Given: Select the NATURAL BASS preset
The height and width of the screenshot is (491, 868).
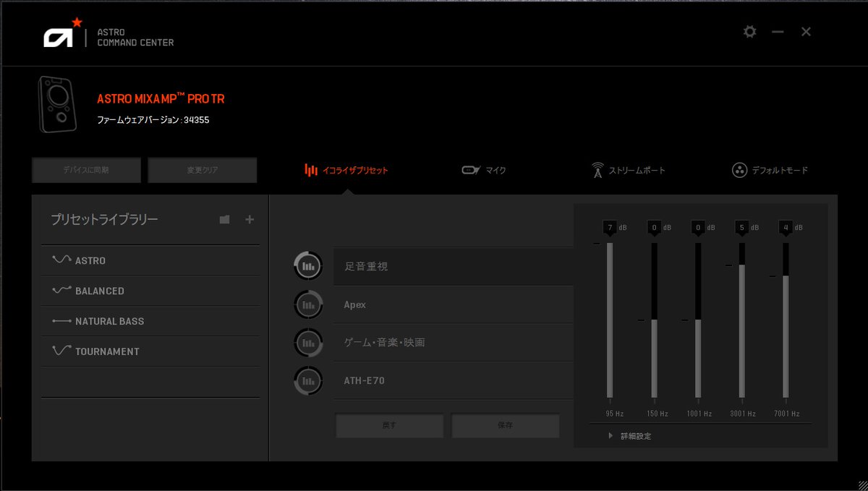Looking at the screenshot, I should (150, 321).
